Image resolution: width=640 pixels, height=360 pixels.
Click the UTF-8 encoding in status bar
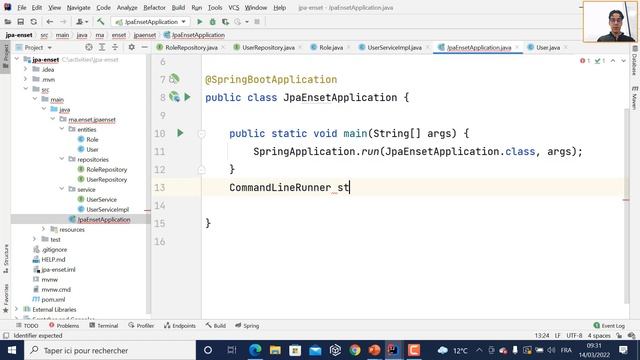click(574, 336)
